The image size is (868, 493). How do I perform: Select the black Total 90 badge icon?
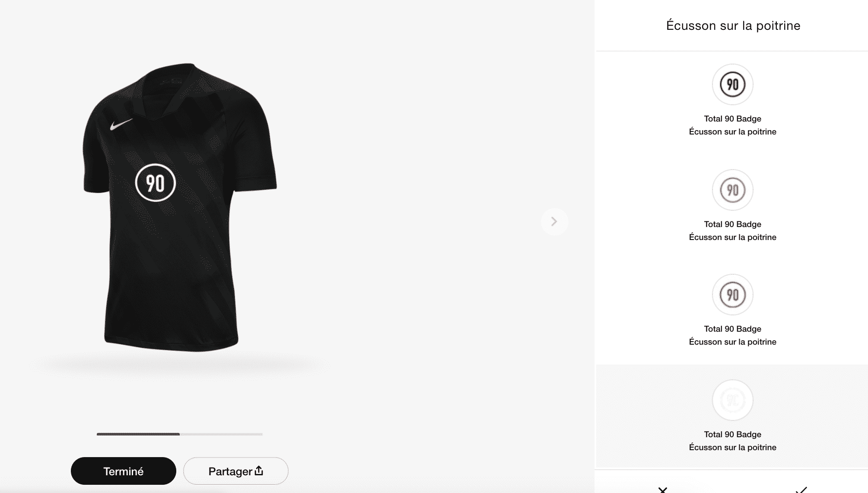pos(732,84)
